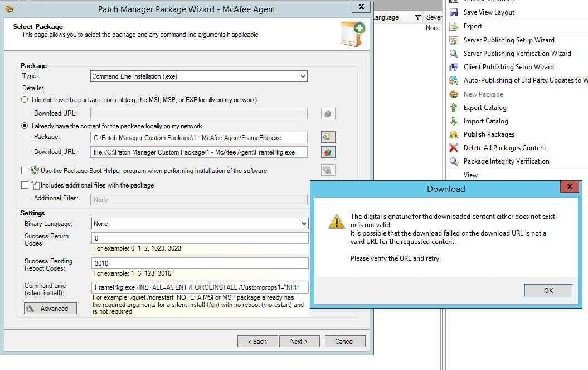Click the Publish Packages icon
The width and height of the screenshot is (588, 370).
(454, 134)
